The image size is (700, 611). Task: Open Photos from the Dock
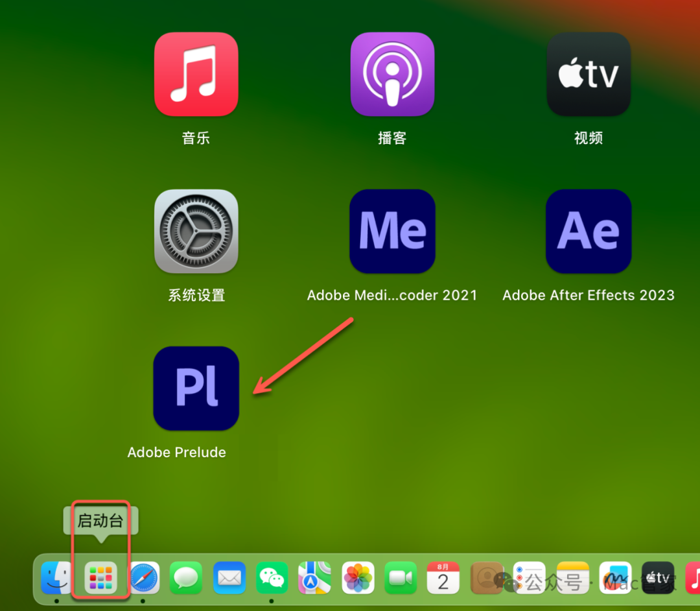click(358, 578)
